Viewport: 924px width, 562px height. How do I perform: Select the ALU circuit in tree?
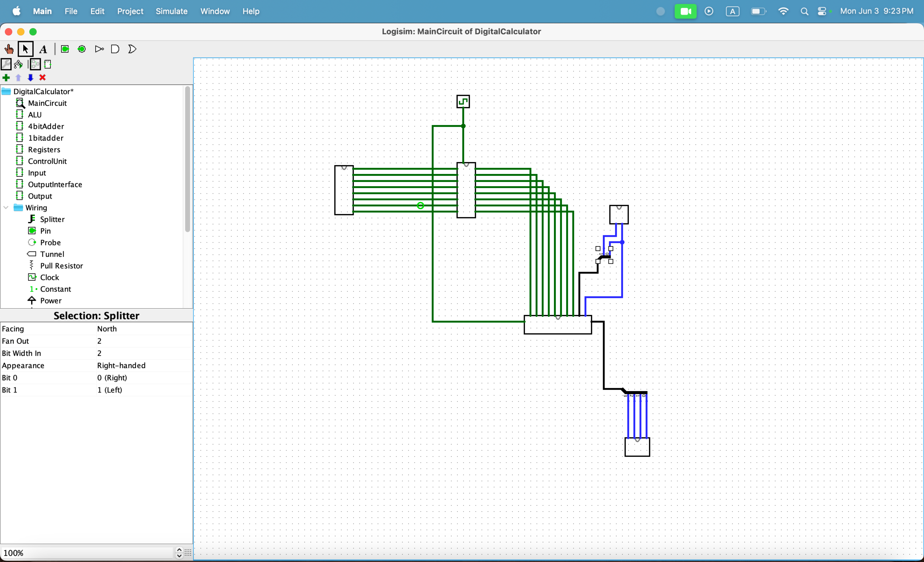35,115
